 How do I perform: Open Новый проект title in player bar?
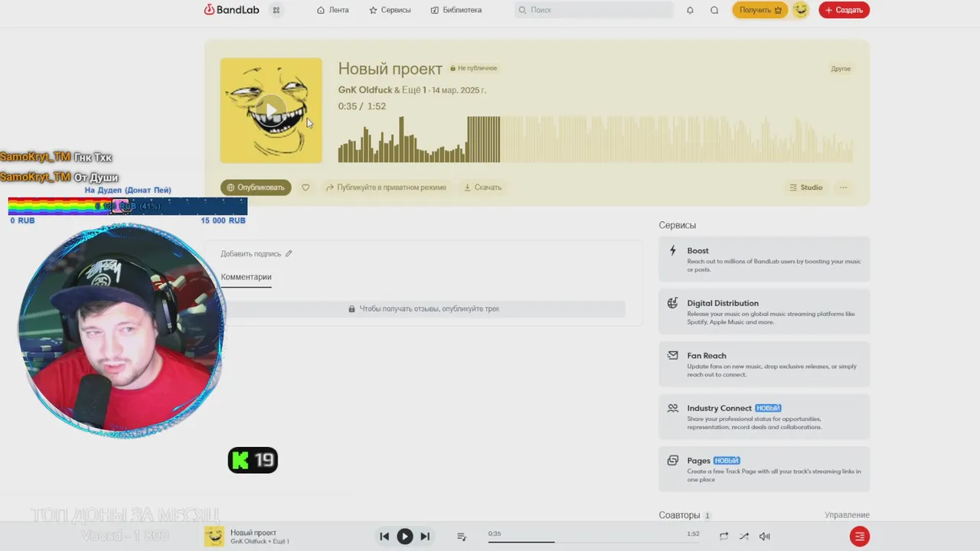[253, 533]
